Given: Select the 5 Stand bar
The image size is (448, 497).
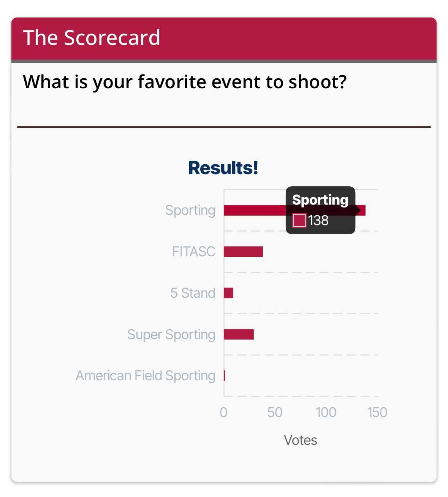Looking at the screenshot, I should coord(228,293).
